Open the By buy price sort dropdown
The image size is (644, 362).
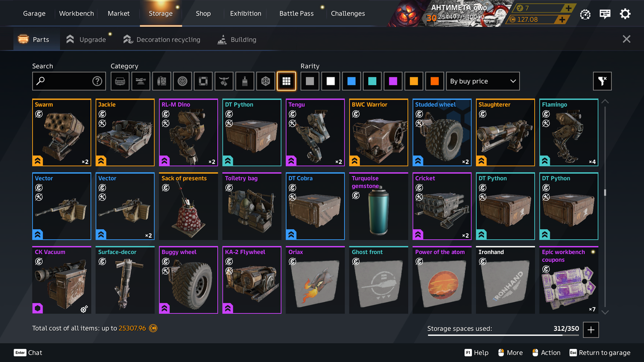[x=483, y=81]
